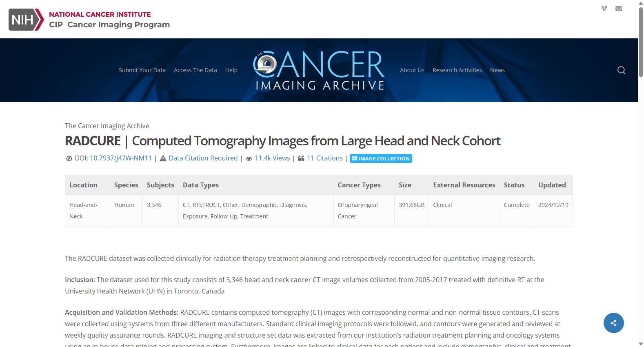Click the Complete status cell
Screen dimensions: 644x347
coord(517,211)
